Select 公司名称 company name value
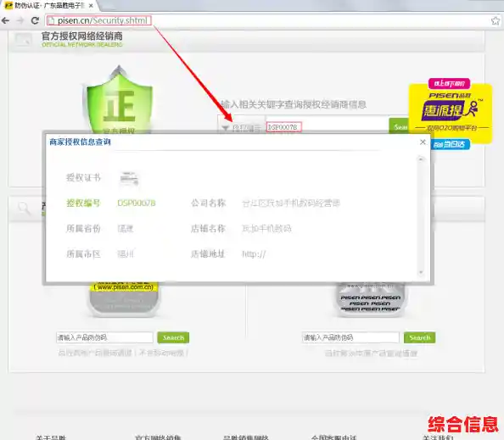504x440 pixels. pos(291,203)
